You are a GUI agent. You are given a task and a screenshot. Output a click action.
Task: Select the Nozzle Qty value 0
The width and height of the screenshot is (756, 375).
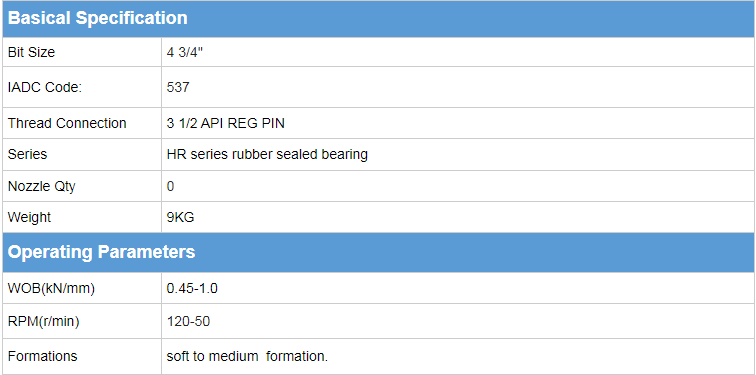(x=171, y=186)
